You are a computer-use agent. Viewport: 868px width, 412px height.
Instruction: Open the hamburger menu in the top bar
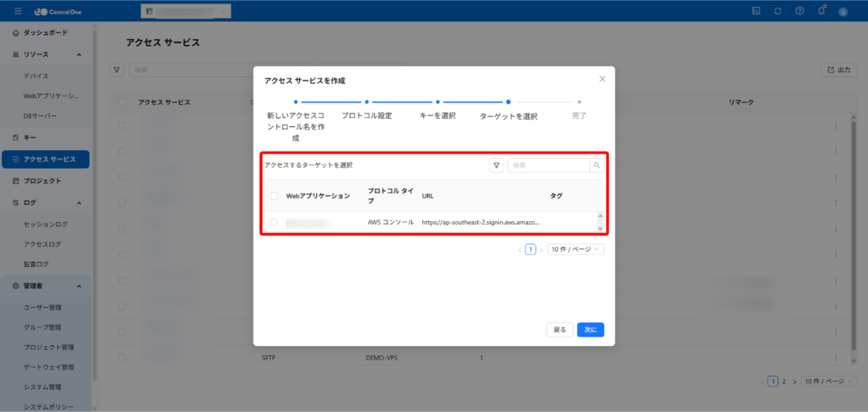point(18,10)
